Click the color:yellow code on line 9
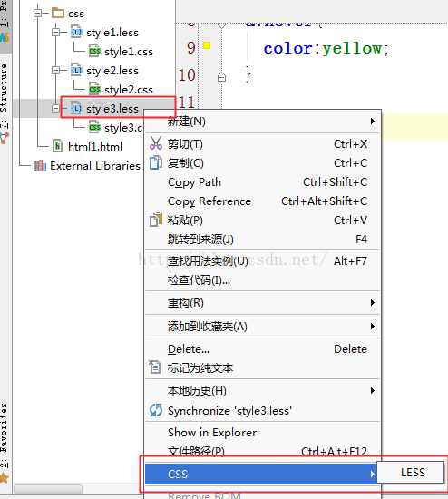 click(x=326, y=49)
